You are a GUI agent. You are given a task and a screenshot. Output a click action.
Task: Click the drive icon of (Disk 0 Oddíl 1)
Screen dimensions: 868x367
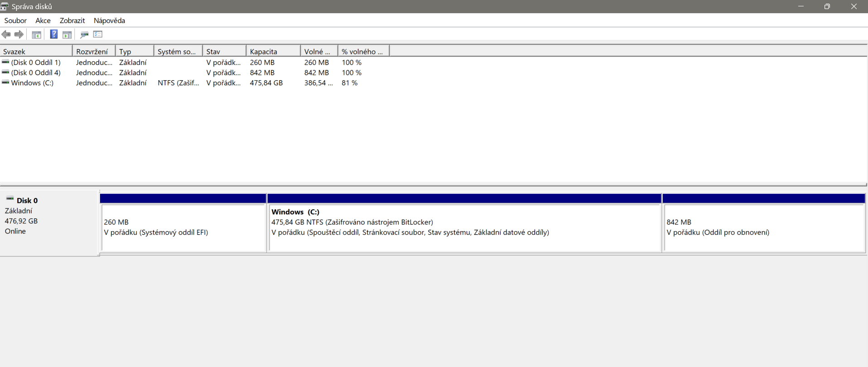coord(5,62)
